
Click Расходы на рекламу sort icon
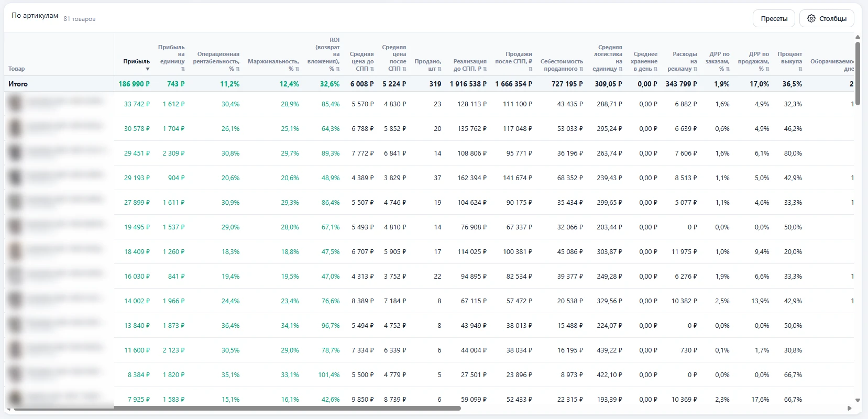696,69
